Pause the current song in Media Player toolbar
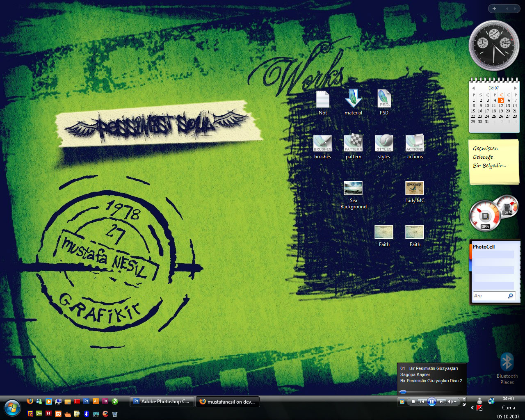 (x=431, y=402)
